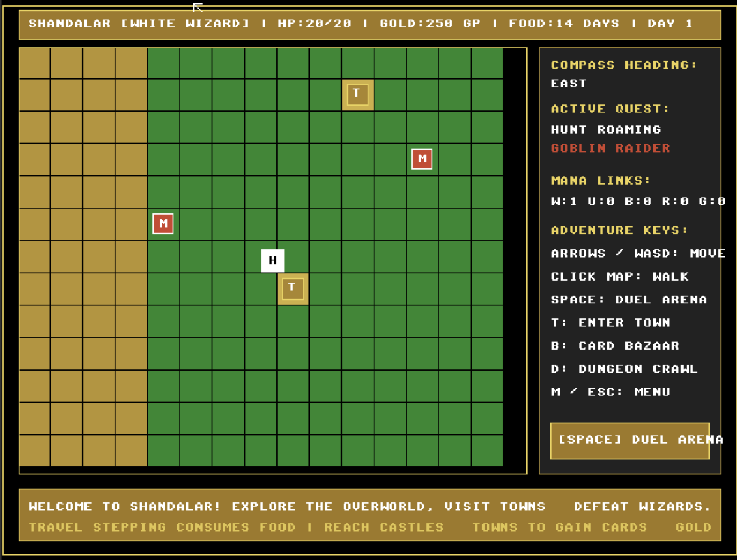The height and width of the screenshot is (560, 737).
Task: Click the B:0 black mana link value
Action: click(x=638, y=202)
